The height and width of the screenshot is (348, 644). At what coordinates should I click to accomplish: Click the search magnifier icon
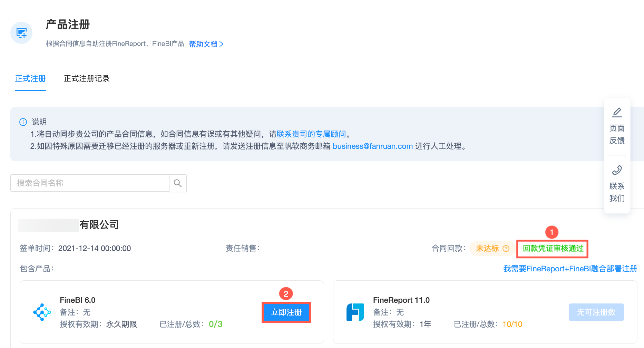[178, 183]
